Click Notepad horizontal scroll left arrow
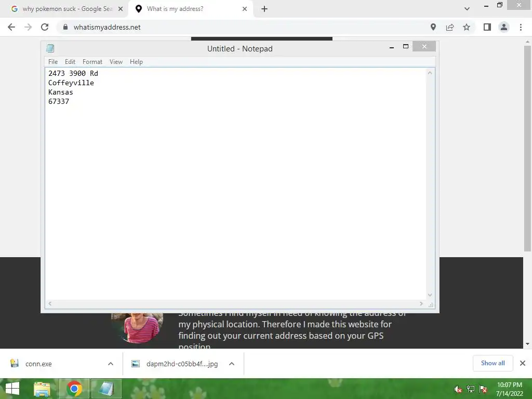The width and height of the screenshot is (532, 399). (50, 303)
